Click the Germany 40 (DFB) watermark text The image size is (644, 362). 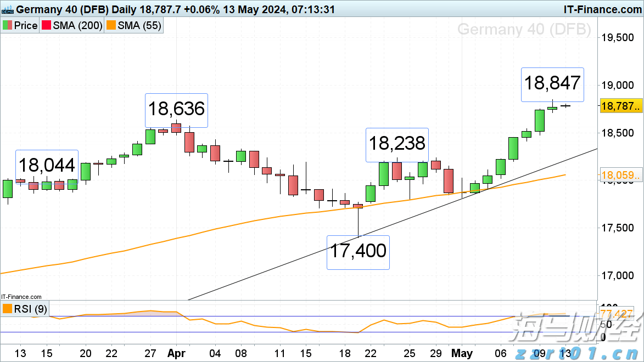coord(524,29)
